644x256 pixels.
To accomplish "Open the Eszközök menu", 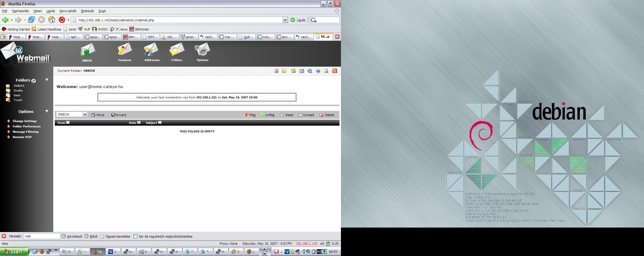I will [x=87, y=11].
